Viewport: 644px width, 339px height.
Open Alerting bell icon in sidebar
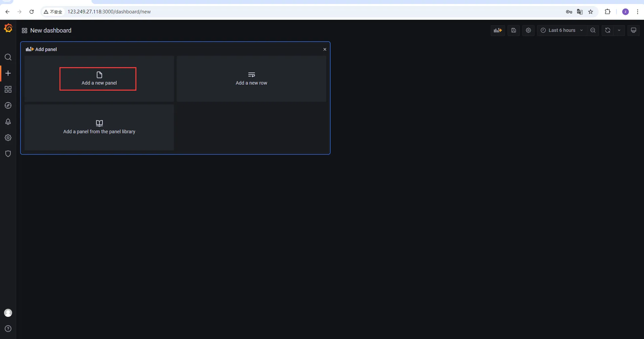coord(8,122)
